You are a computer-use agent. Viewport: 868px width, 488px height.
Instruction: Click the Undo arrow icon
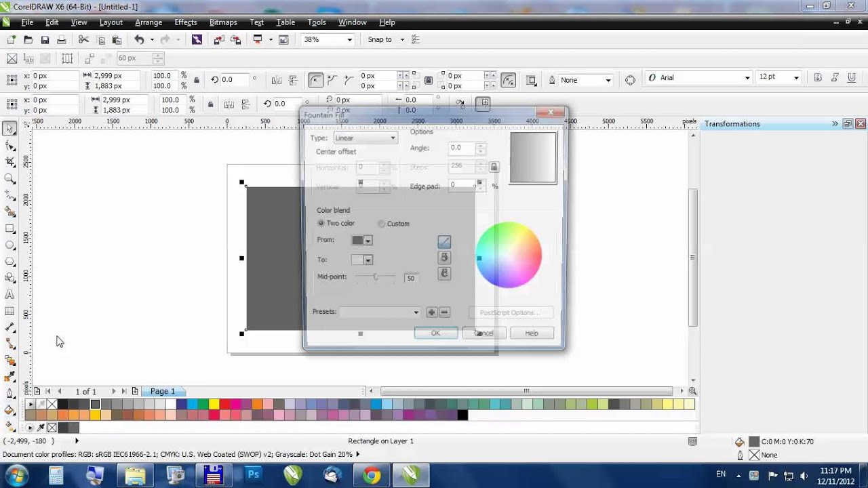coord(139,40)
